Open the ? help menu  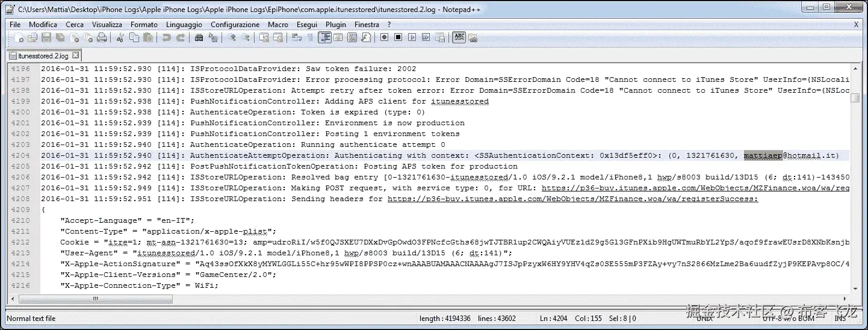[x=389, y=25]
